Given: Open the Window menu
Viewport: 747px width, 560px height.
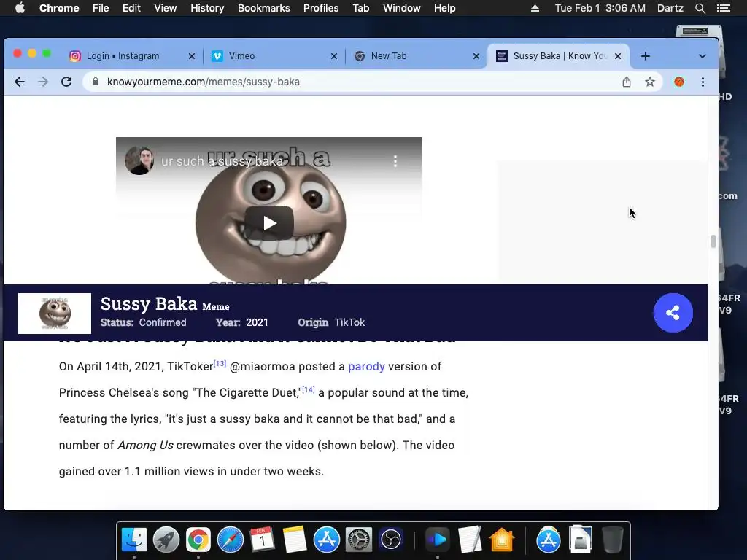Looking at the screenshot, I should pyautogui.click(x=402, y=8).
